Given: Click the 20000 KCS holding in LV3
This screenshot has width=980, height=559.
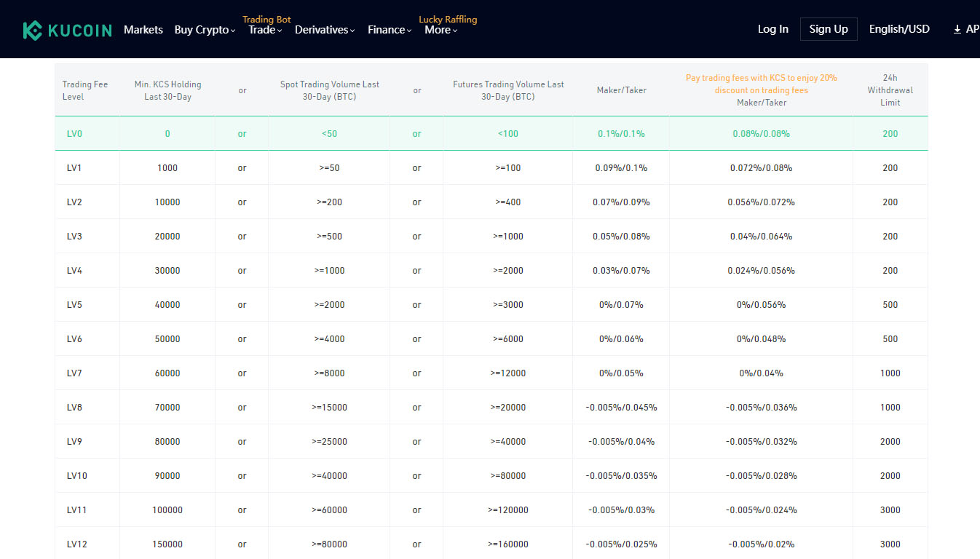Looking at the screenshot, I should point(167,237).
